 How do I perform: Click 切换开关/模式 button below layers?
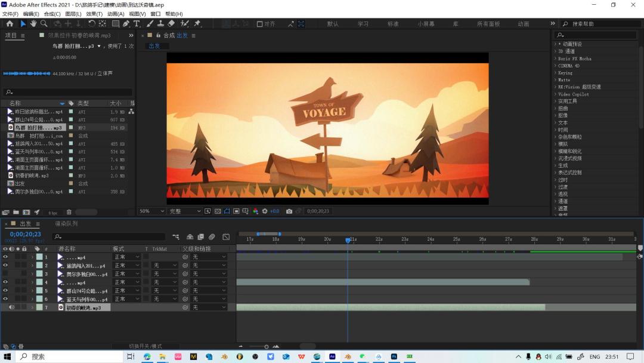tap(145, 346)
